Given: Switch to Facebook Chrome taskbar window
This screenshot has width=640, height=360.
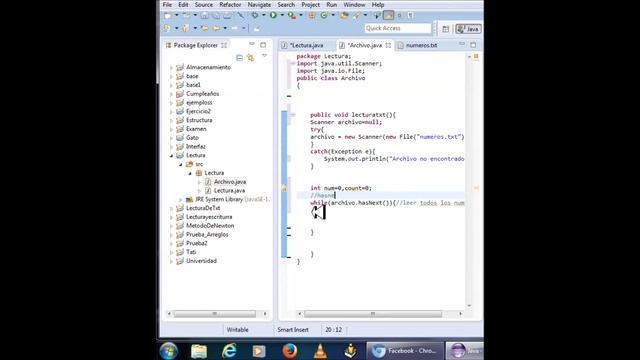Looking at the screenshot, I should (405, 351).
